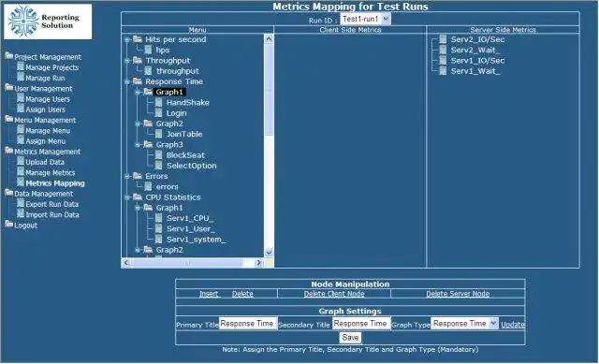599x364 pixels.
Task: Select the throughput leaf item
Action: click(x=178, y=71)
